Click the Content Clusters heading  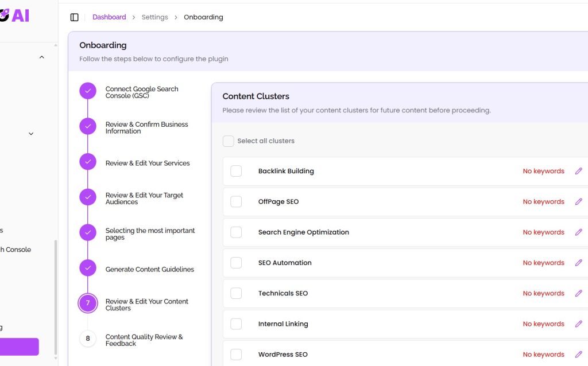point(256,96)
